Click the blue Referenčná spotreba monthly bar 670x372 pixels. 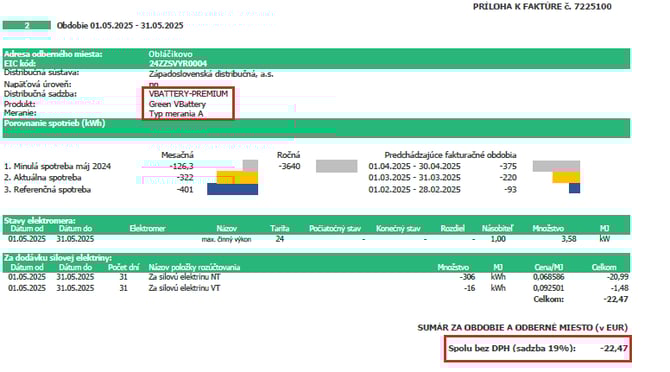(x=232, y=189)
